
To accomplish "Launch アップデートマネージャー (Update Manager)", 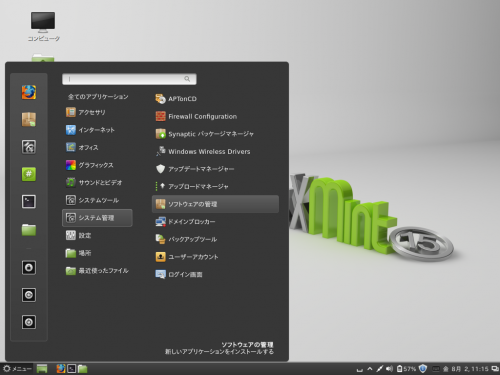I will (215, 169).
